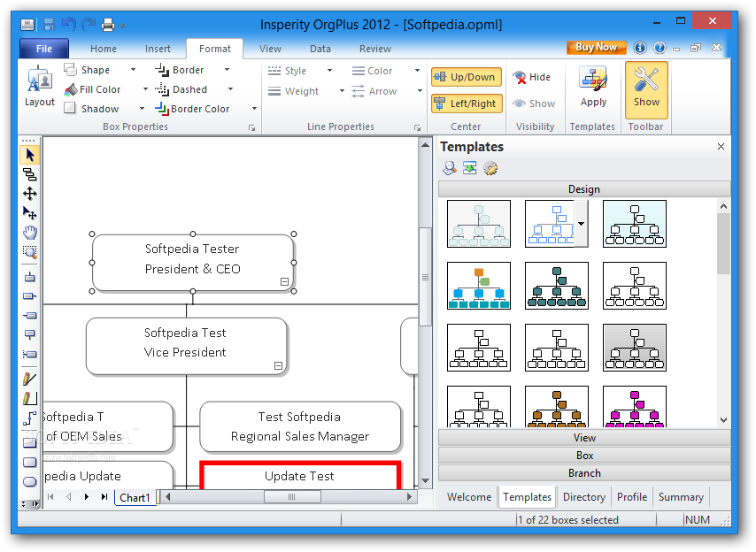This screenshot has height=552, width=756.
Task: Click the Redo arrow icon
Action: [89, 24]
